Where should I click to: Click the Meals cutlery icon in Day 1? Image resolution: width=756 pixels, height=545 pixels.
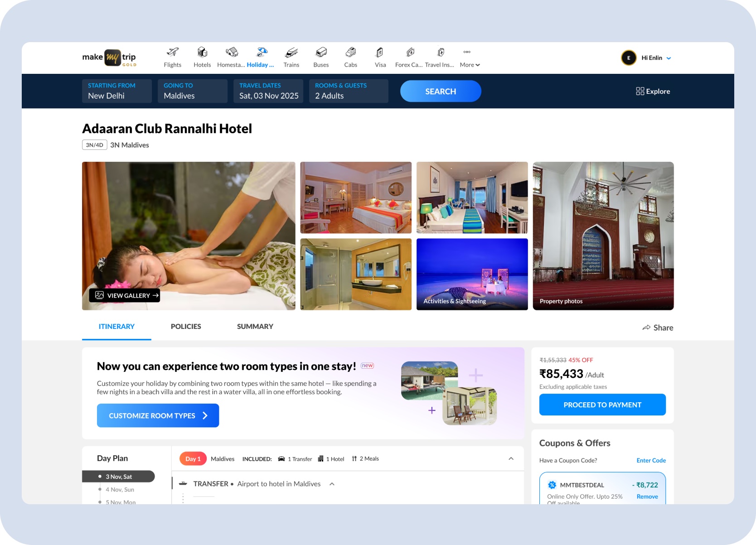[x=354, y=458]
